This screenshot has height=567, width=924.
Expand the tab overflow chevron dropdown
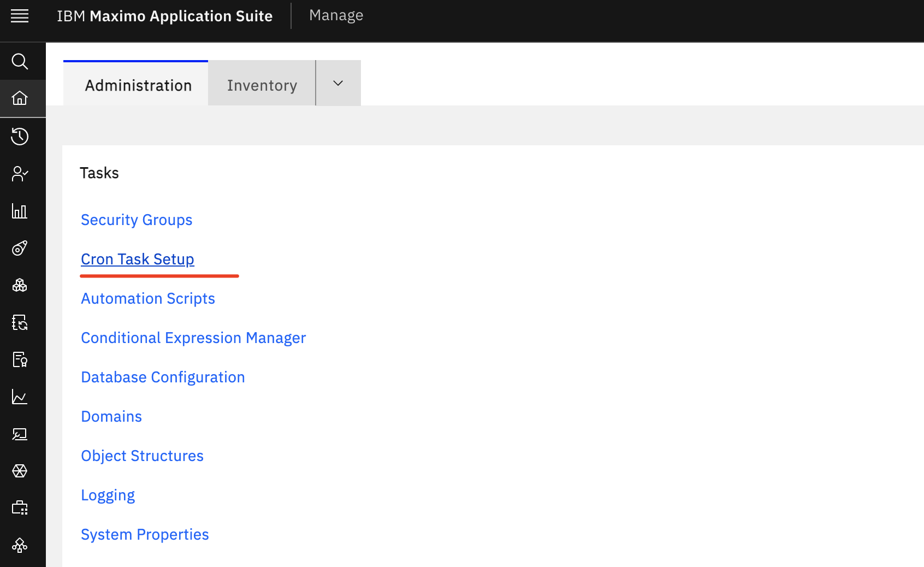coord(338,83)
